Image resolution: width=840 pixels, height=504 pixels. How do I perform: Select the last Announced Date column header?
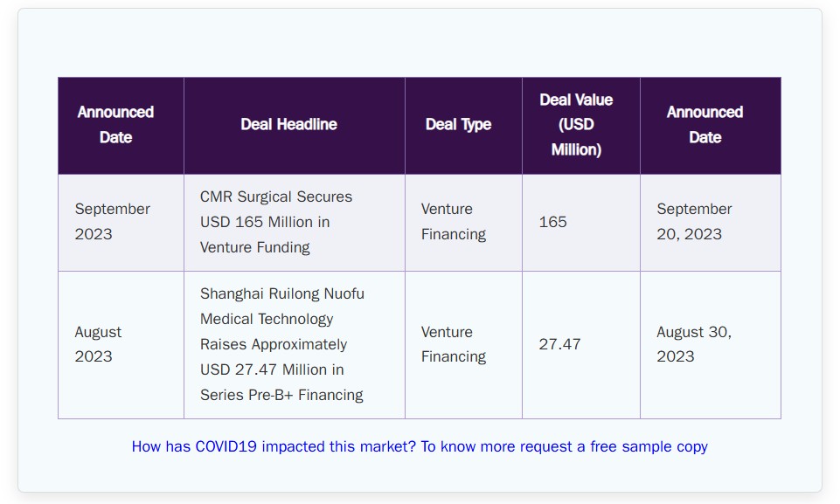click(x=711, y=126)
